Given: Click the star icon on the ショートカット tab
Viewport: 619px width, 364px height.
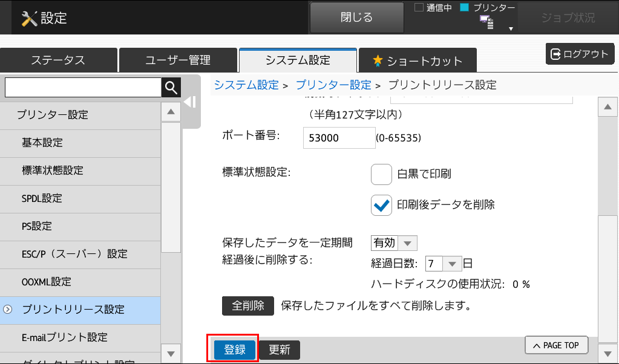Looking at the screenshot, I should pos(378,60).
